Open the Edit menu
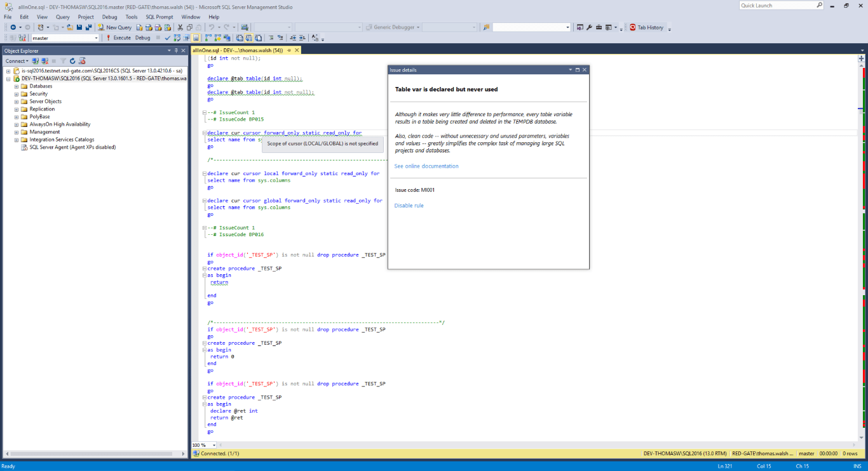The height and width of the screenshot is (471, 868). tap(24, 17)
